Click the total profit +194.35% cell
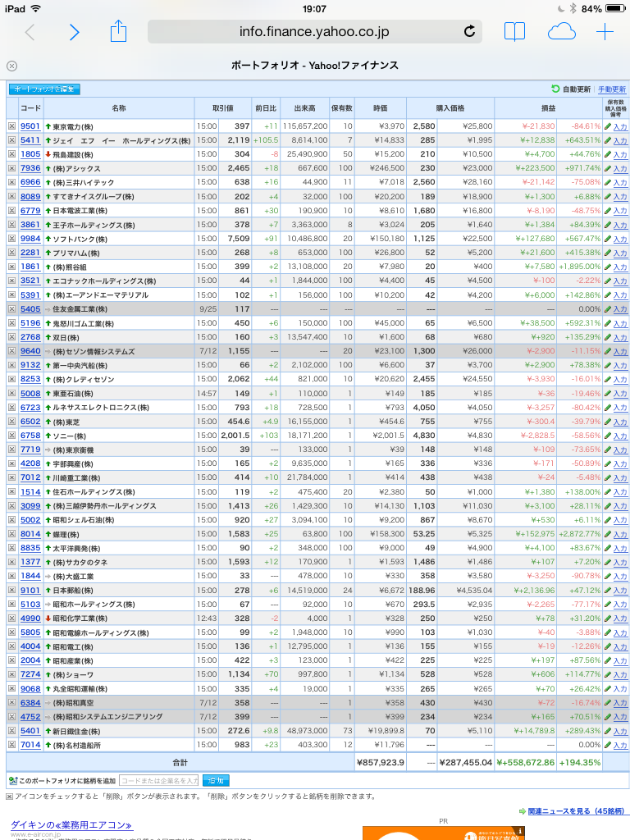 580,762
